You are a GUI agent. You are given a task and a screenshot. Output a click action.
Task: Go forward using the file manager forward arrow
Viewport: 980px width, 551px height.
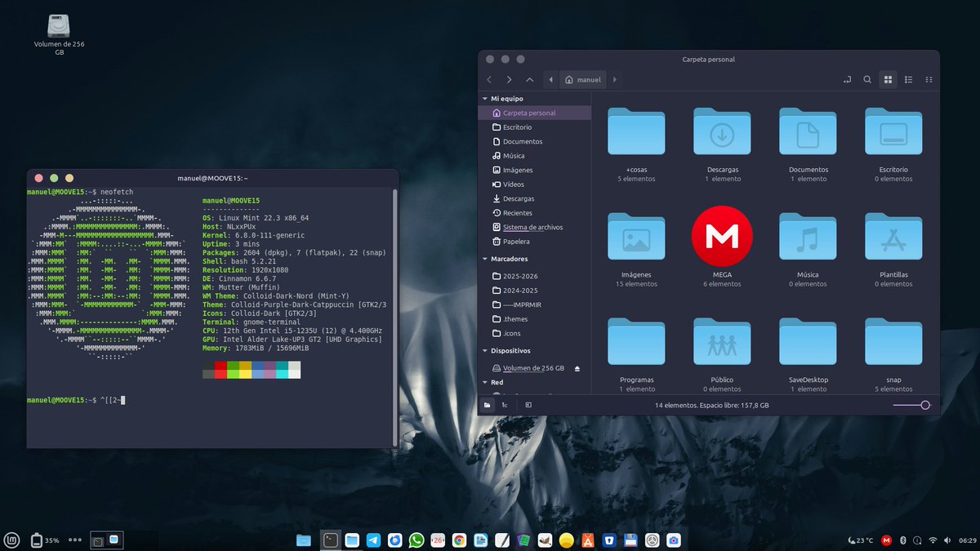click(510, 80)
